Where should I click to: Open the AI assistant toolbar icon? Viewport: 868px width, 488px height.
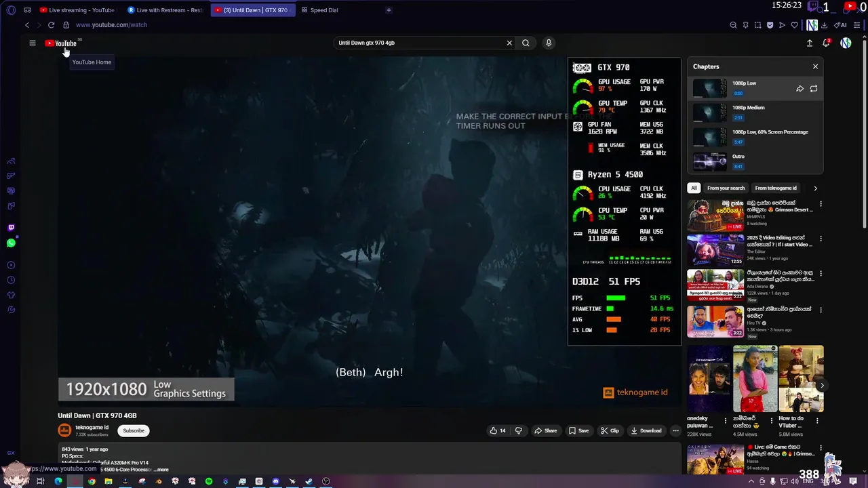841,25
